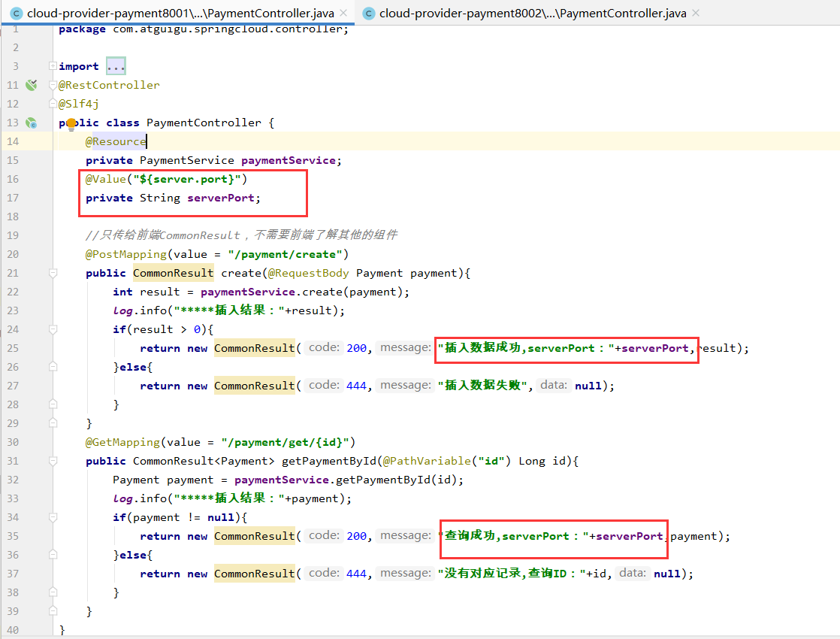Viewport: 840px width, 639px height.
Task: Select the cloud-provider-payment8001 PaymentController.java tab
Action: [180, 14]
